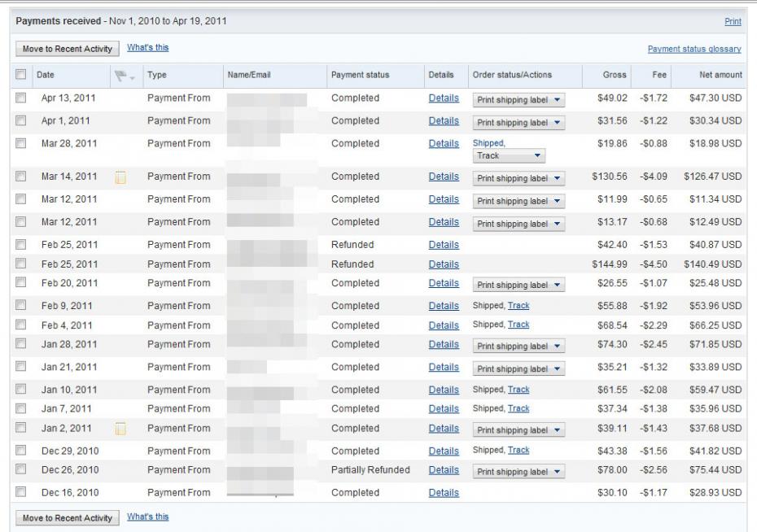Click the $78.00 gross amount
The height and width of the screenshot is (532, 757).
pos(612,470)
